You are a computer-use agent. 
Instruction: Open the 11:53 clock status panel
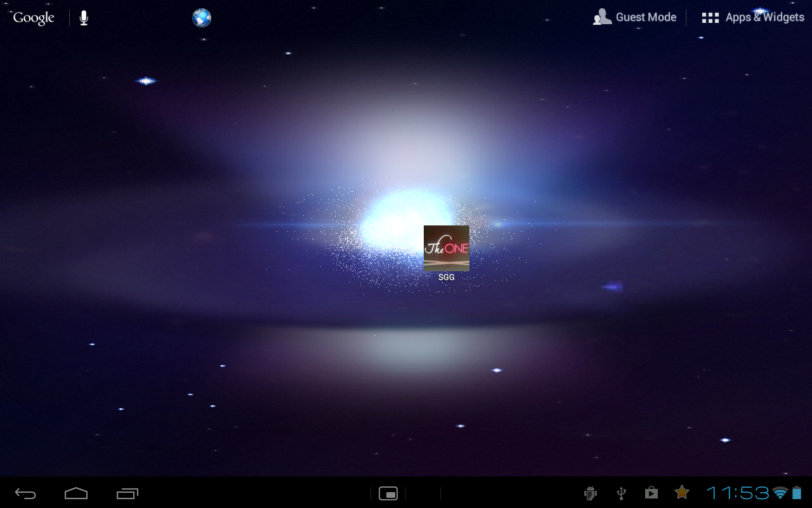738,493
